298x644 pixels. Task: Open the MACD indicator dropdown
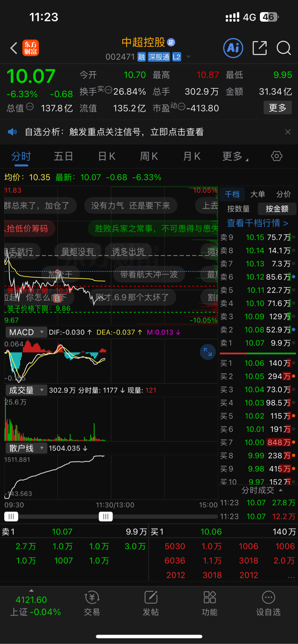coord(26,332)
